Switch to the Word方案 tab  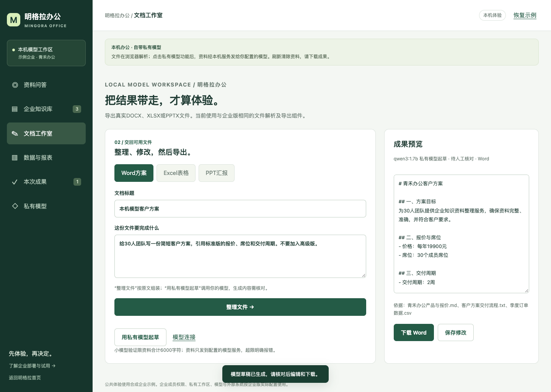[x=134, y=173]
